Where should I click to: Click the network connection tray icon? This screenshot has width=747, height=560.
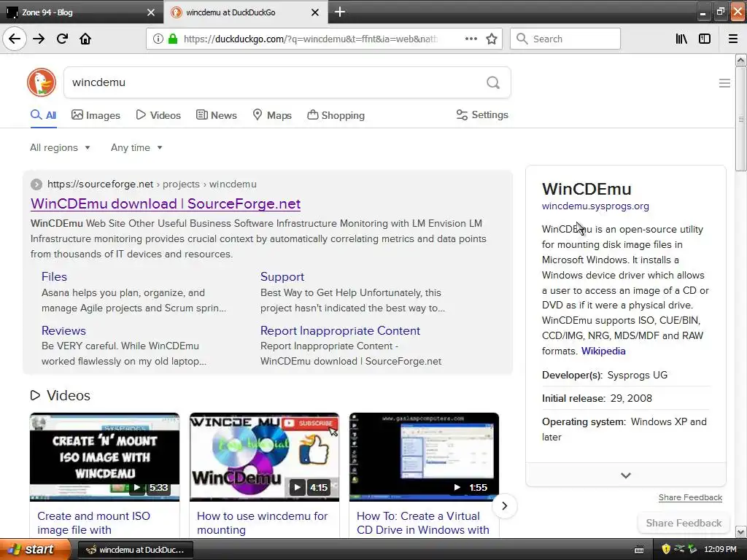[679, 549]
